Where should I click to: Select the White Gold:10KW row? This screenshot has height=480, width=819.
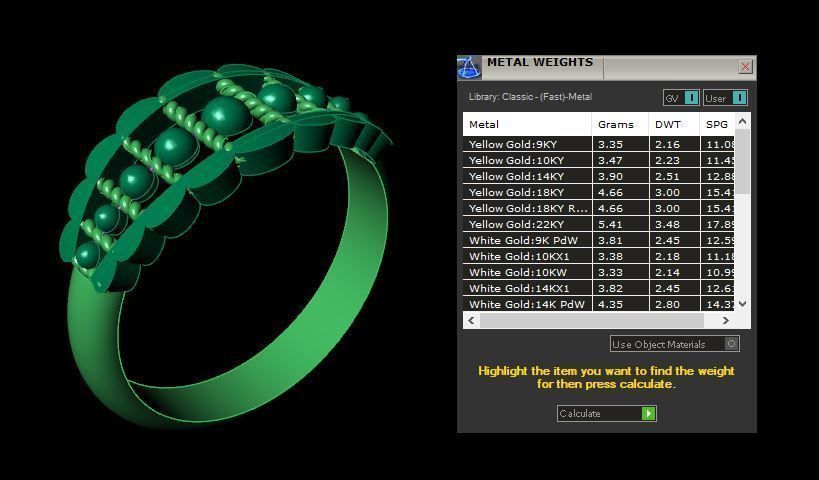(599, 272)
